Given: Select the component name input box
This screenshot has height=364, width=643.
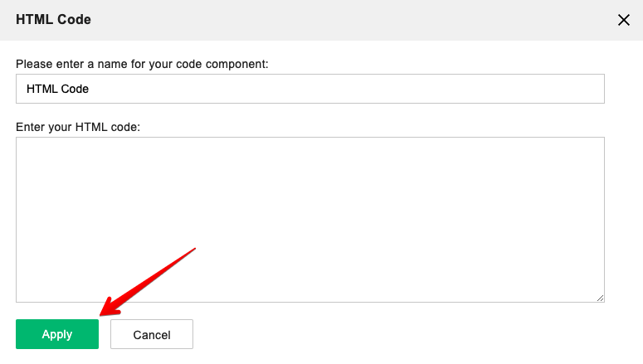Looking at the screenshot, I should click(309, 89).
